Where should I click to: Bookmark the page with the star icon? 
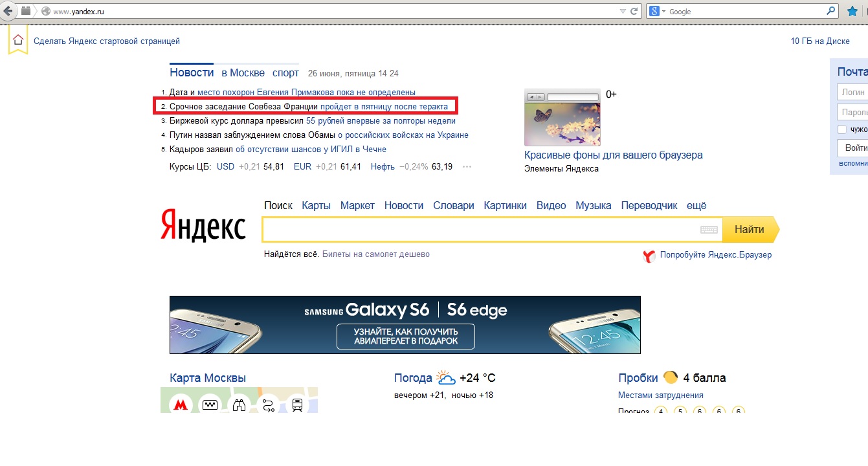(x=852, y=11)
